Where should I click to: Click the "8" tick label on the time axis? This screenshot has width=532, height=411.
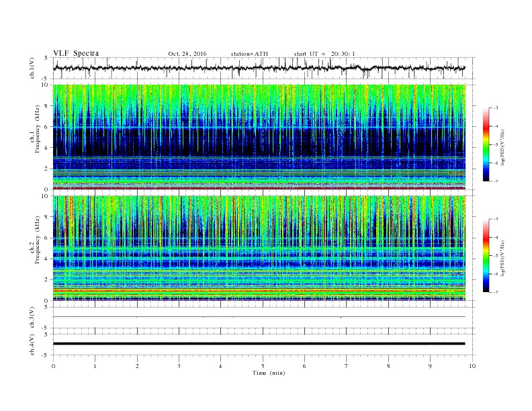click(388, 366)
